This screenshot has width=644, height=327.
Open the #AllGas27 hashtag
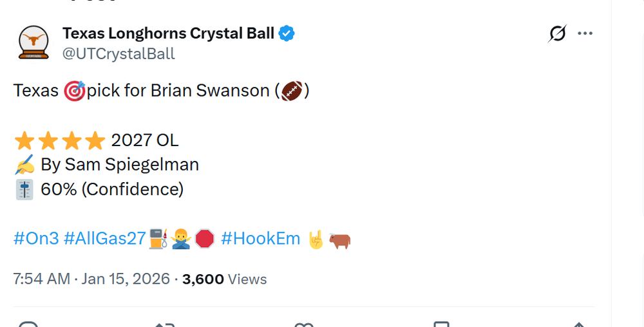(105, 239)
